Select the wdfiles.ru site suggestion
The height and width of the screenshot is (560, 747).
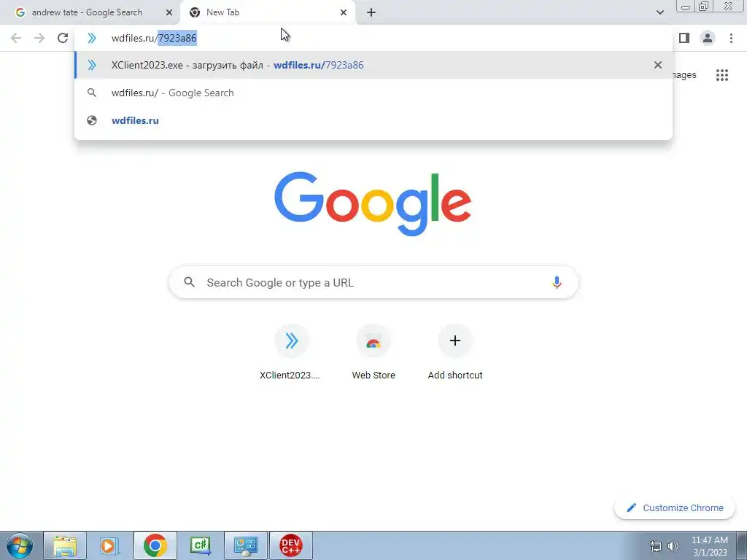click(373, 120)
